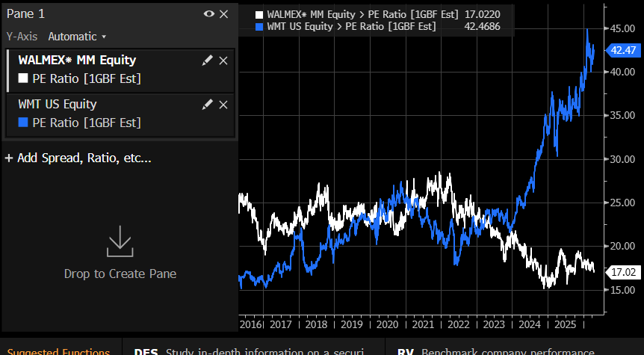
Task: Click WALMEX legend entry on the chart
Action: point(362,14)
